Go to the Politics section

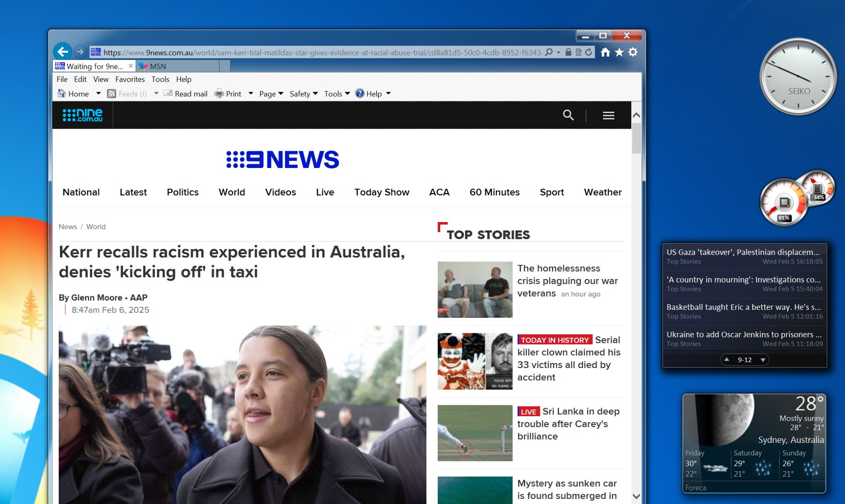tap(183, 192)
